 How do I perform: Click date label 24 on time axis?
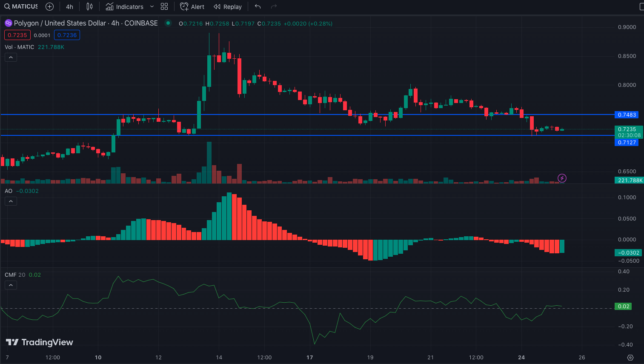pyautogui.click(x=521, y=357)
